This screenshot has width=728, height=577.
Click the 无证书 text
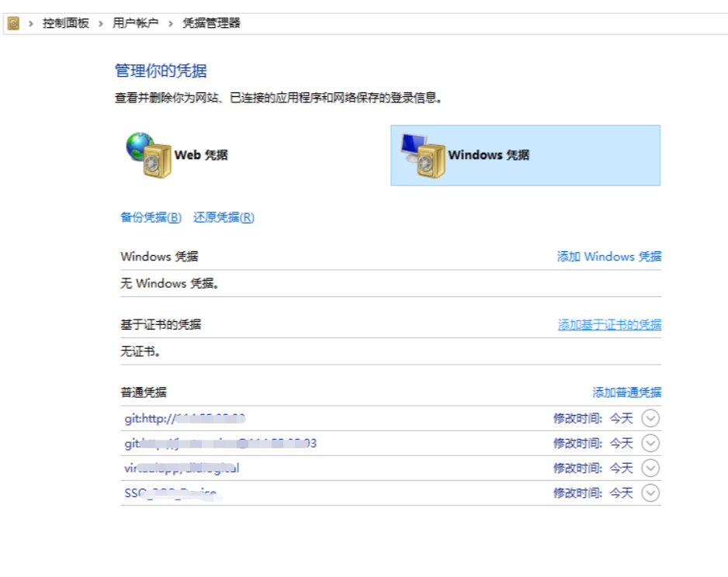pos(140,351)
